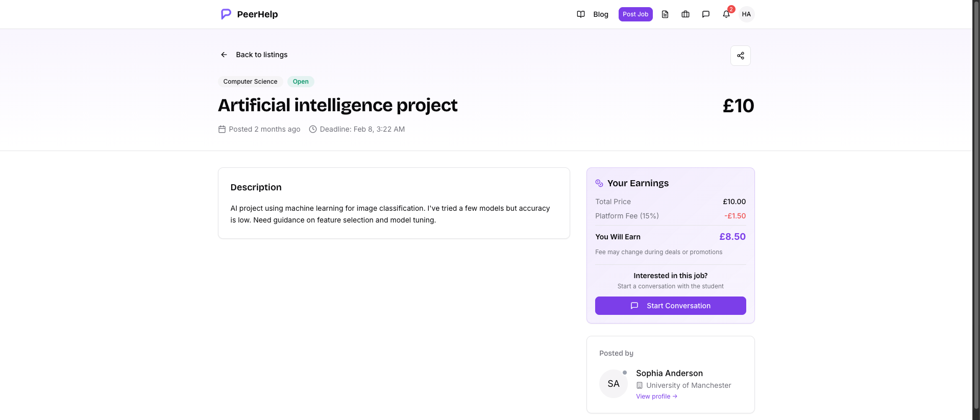Open the document icon in header
Image resolution: width=980 pixels, height=420 pixels.
pyautogui.click(x=665, y=14)
